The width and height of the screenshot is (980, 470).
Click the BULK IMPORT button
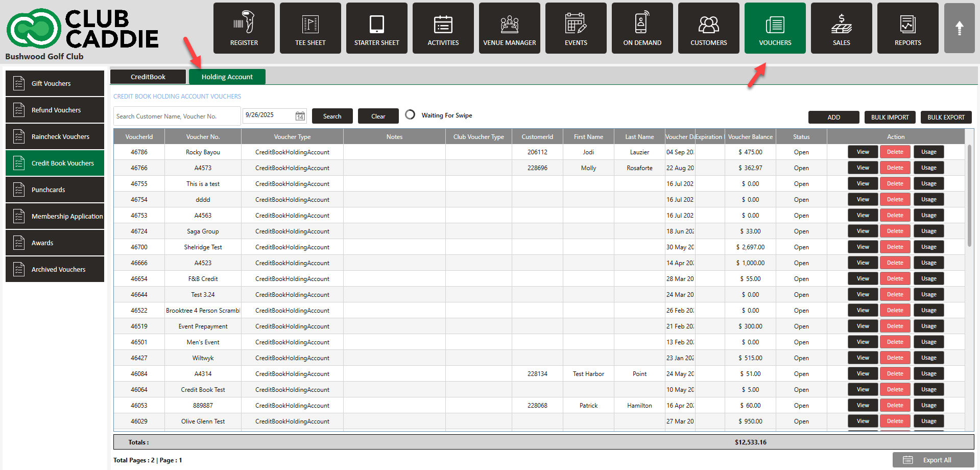coord(890,117)
